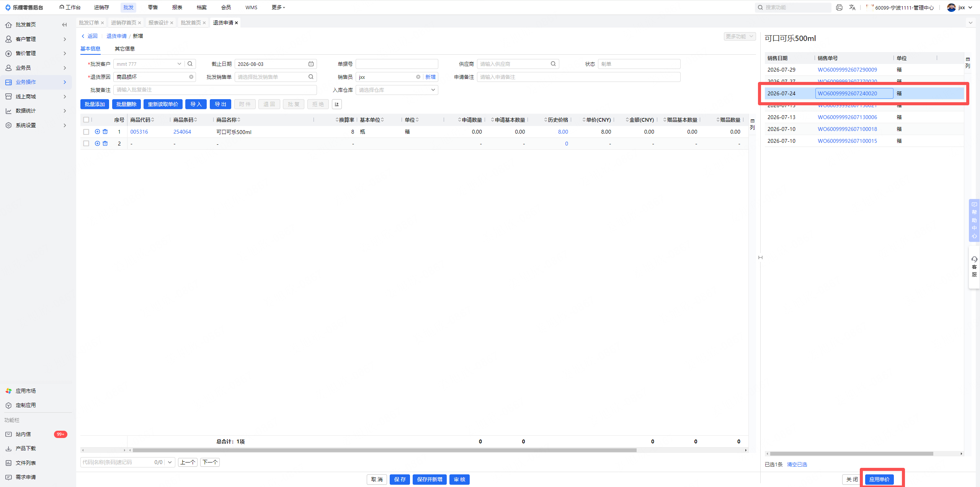Screen dimensions: 980x487
Task: Click the 重新读取单价 button
Action: click(x=163, y=104)
